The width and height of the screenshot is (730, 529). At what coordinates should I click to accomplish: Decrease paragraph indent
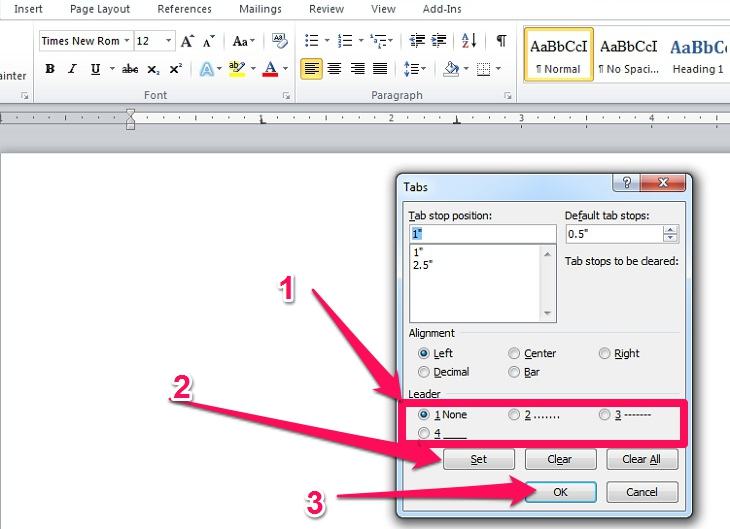click(417, 41)
